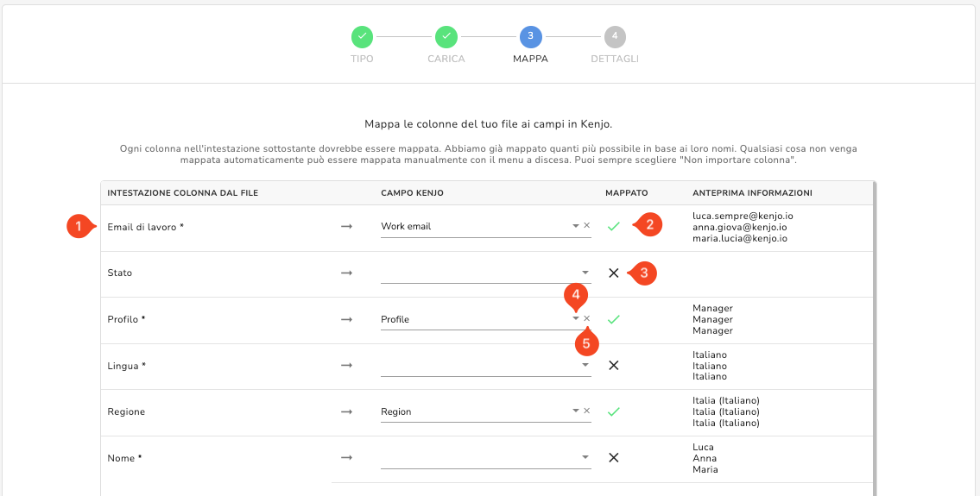Click 'anna.giova@kenjo.io' preview text
The height and width of the screenshot is (496, 980).
[739, 227]
